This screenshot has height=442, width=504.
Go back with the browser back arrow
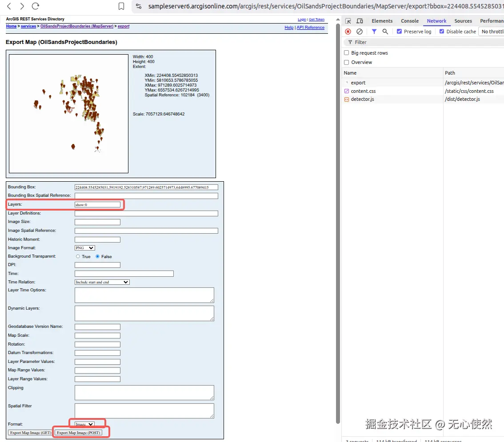pyautogui.click(x=9, y=6)
